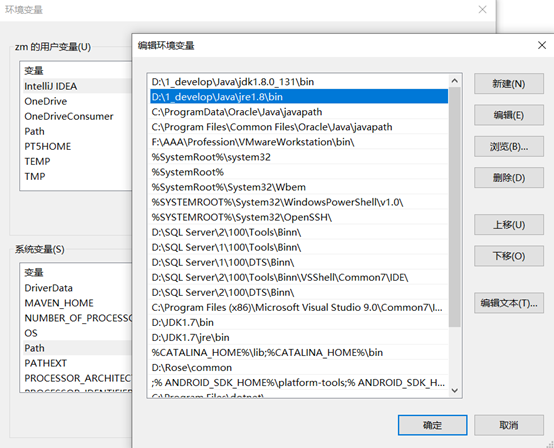554x448 pixels.
Task: Cancel with the 取消 button
Action: [508, 425]
